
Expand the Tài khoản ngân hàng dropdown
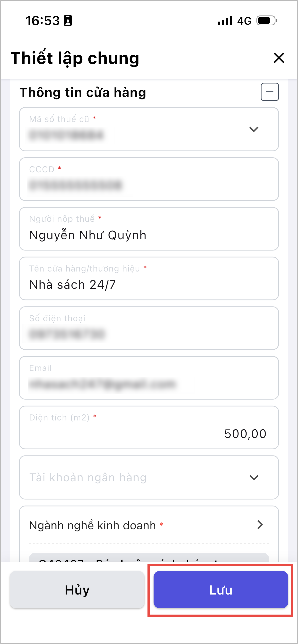click(x=254, y=478)
